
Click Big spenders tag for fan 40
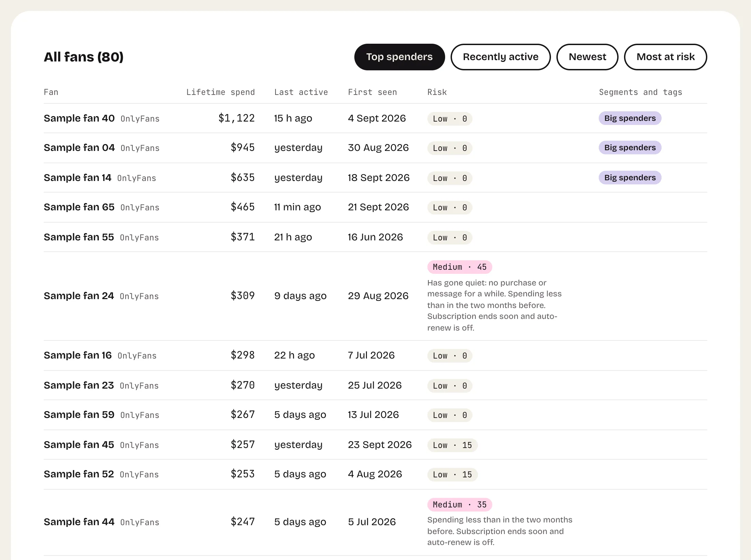(630, 118)
